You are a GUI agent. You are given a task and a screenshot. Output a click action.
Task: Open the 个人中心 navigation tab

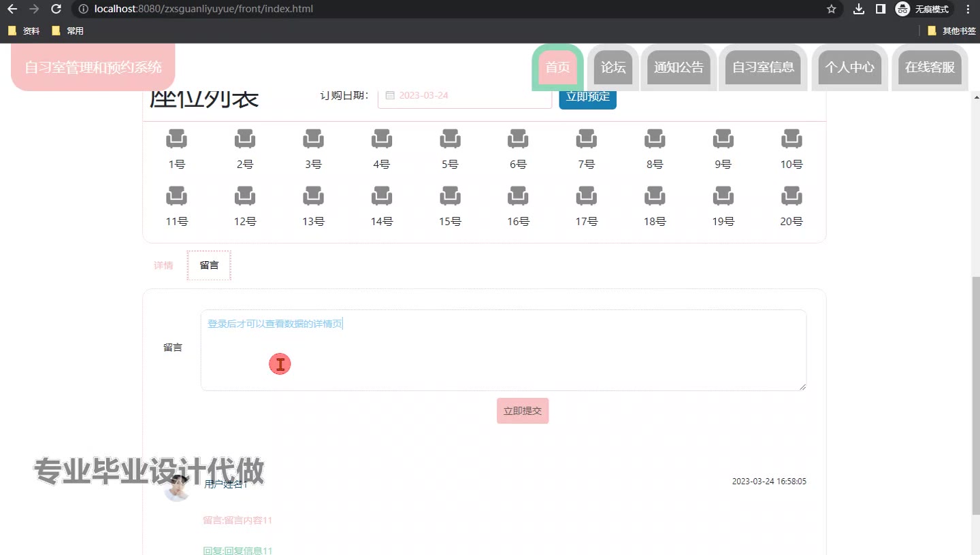pos(849,67)
